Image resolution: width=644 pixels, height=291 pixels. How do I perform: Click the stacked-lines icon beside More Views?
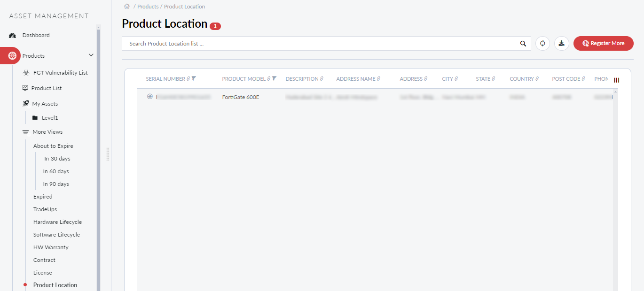[26, 132]
